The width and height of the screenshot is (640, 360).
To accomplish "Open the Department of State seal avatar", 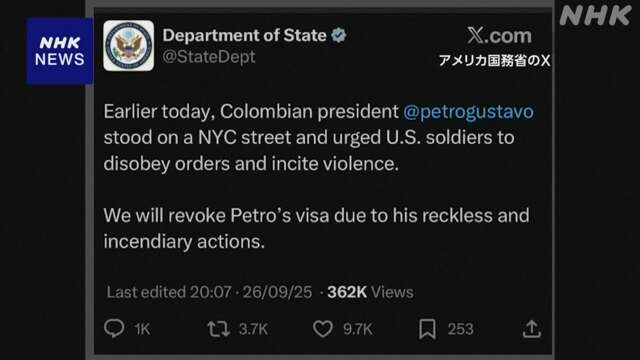I will click(x=129, y=46).
